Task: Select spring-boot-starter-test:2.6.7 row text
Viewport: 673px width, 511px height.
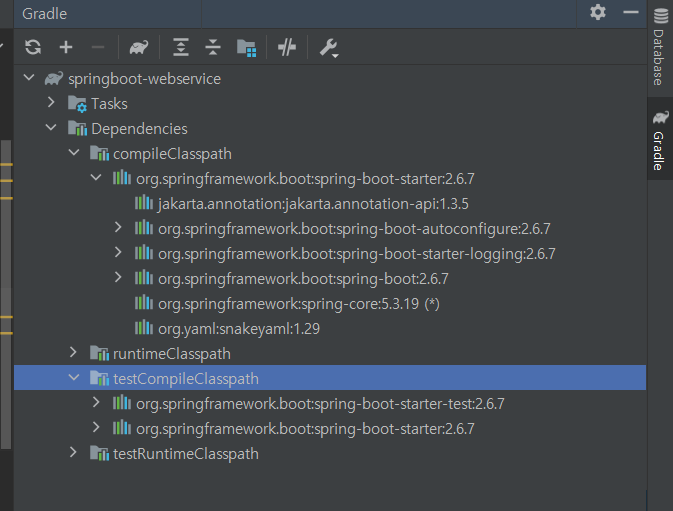Action: pos(320,404)
